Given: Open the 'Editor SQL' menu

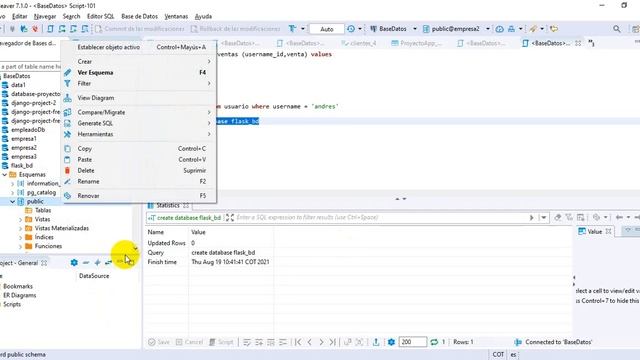Looking at the screenshot, I should (x=100, y=16).
